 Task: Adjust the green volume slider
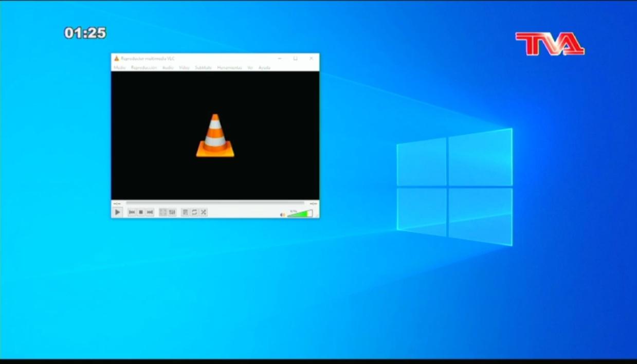pos(300,213)
